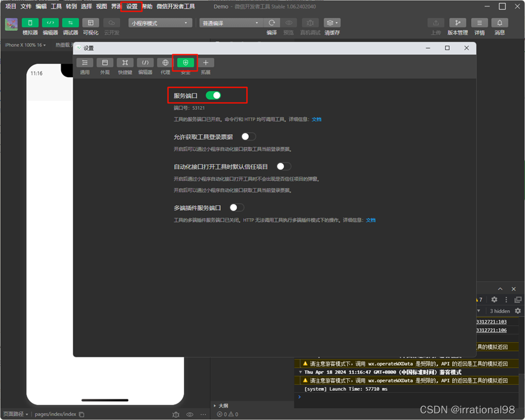Turn on the 多端插件服务端口 switch
The height and width of the screenshot is (420, 525).
click(237, 207)
